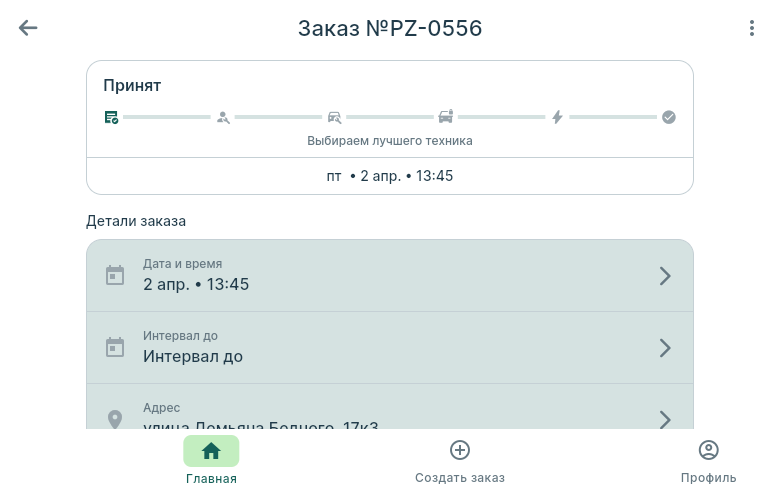The height and width of the screenshot is (493, 780).
Task: Click the completed checkmark step icon
Action: point(669,117)
